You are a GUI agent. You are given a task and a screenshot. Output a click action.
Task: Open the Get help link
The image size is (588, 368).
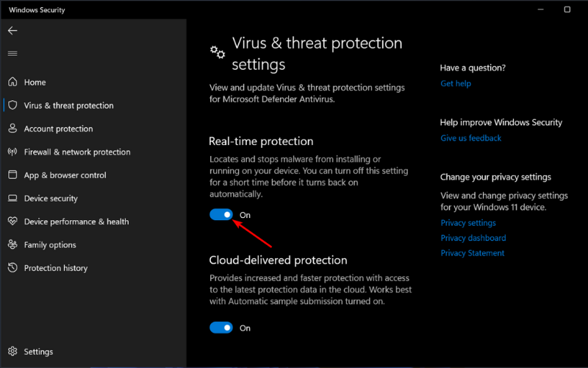(x=456, y=83)
